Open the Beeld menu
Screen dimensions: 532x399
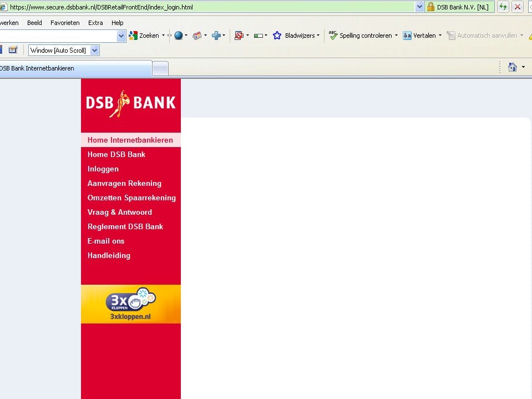tap(34, 23)
